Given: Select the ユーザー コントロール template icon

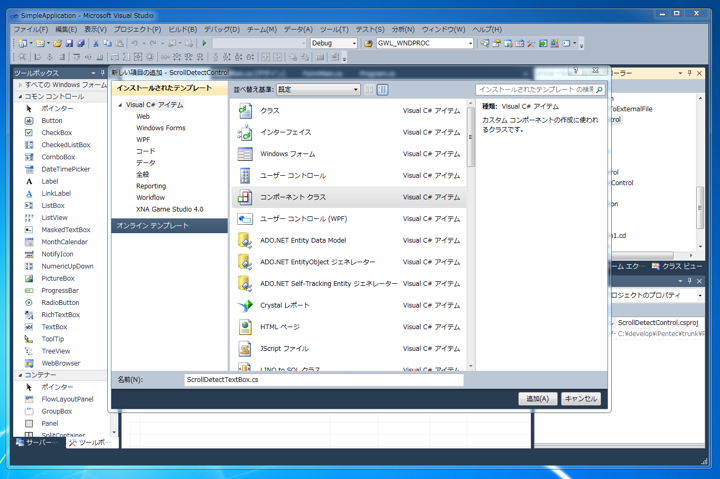Looking at the screenshot, I should pos(245,175).
